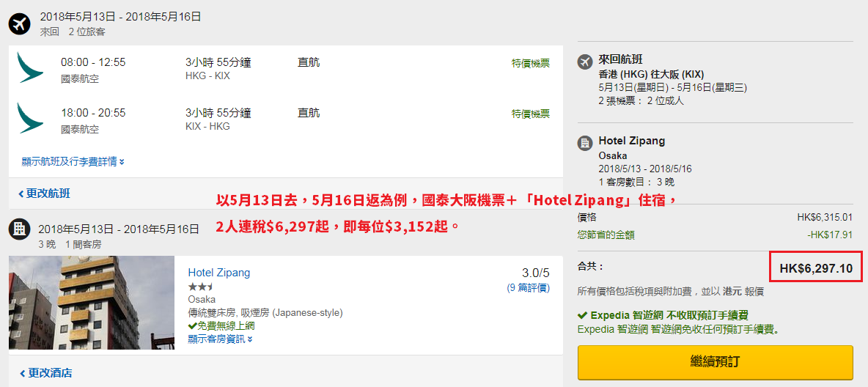
Task: Click the green checkmark beside 免費無線上網
Action: pos(192,326)
